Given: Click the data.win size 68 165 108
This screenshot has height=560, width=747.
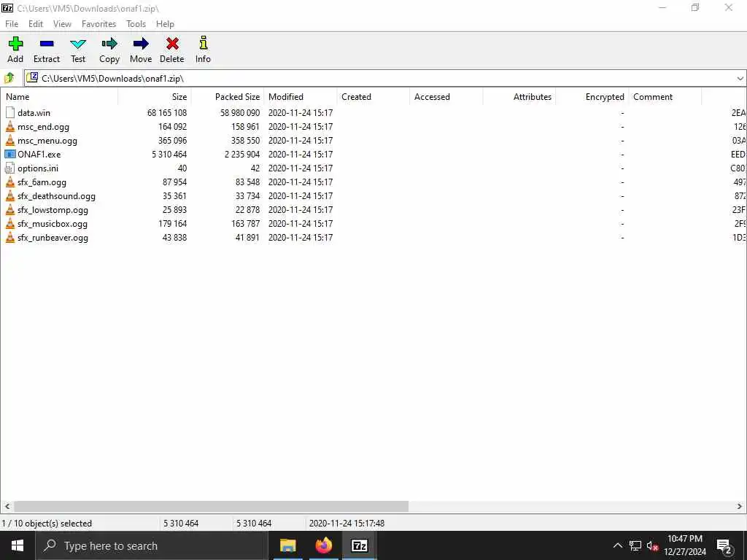Looking at the screenshot, I should pos(167,113).
